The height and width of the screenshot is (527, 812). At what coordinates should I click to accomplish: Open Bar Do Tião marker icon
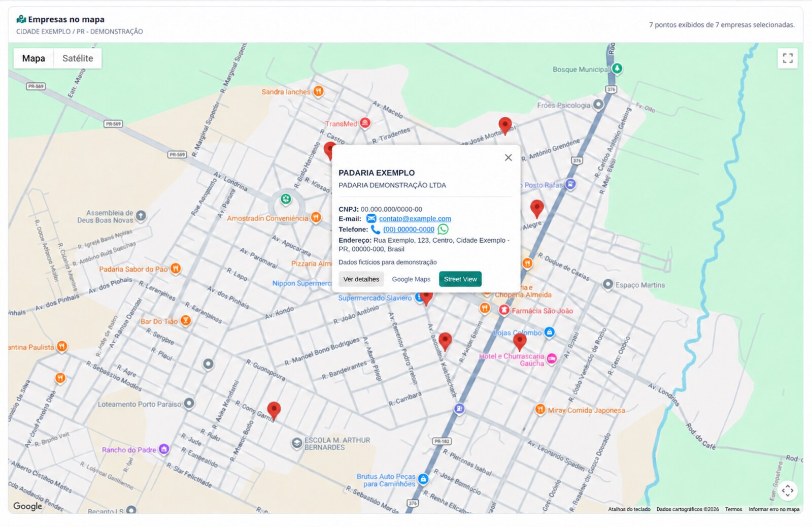tap(186, 320)
